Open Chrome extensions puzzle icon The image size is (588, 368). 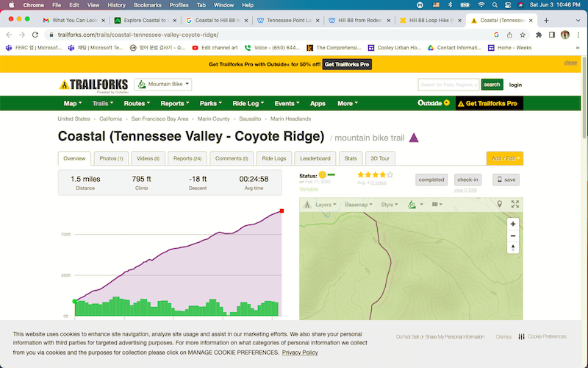click(539, 35)
